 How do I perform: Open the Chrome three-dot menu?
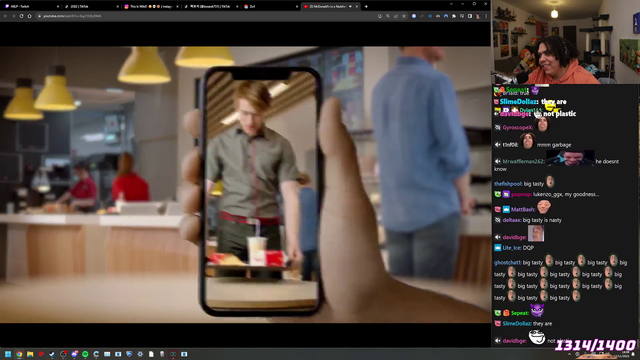[486, 16]
